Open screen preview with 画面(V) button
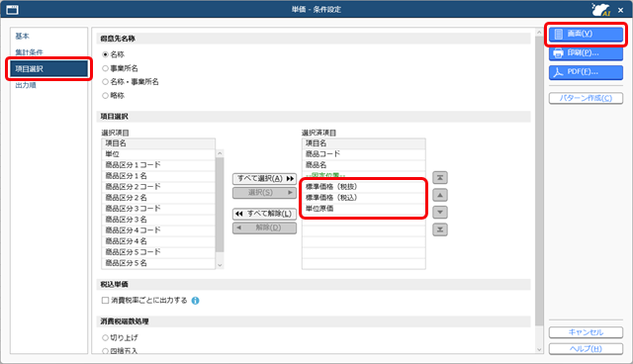Viewport: 633px width, 364px height. 586,34
